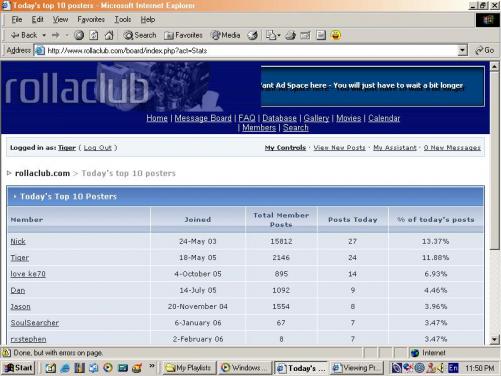Click the Print icon in toolbar

click(x=290, y=35)
